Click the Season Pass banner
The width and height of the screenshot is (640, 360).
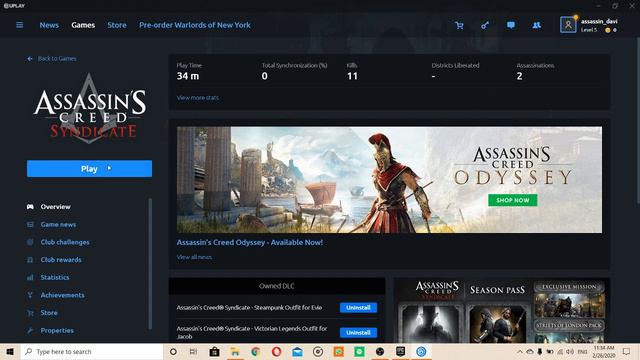tap(502, 311)
